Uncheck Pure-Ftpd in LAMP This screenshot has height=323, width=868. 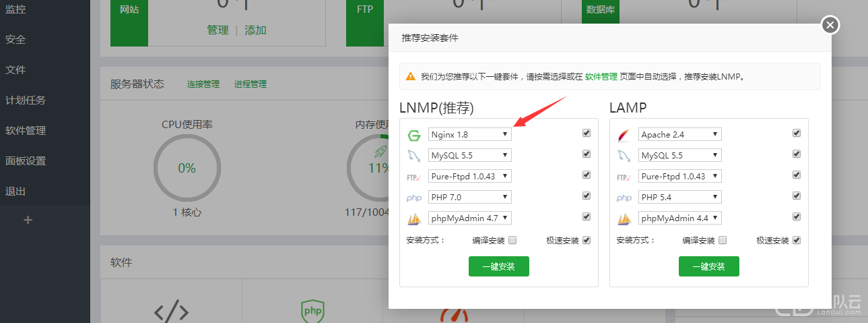(x=797, y=175)
